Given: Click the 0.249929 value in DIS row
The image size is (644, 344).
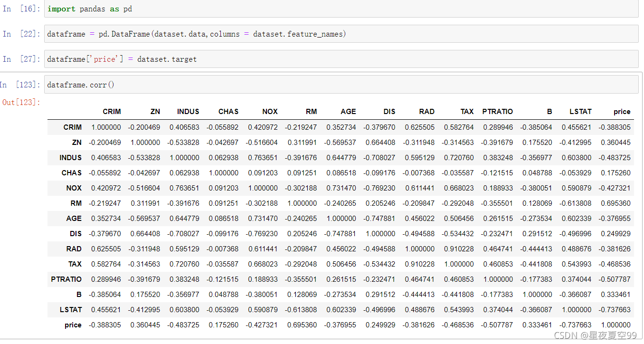Looking at the screenshot, I should pyautogui.click(x=616, y=234).
